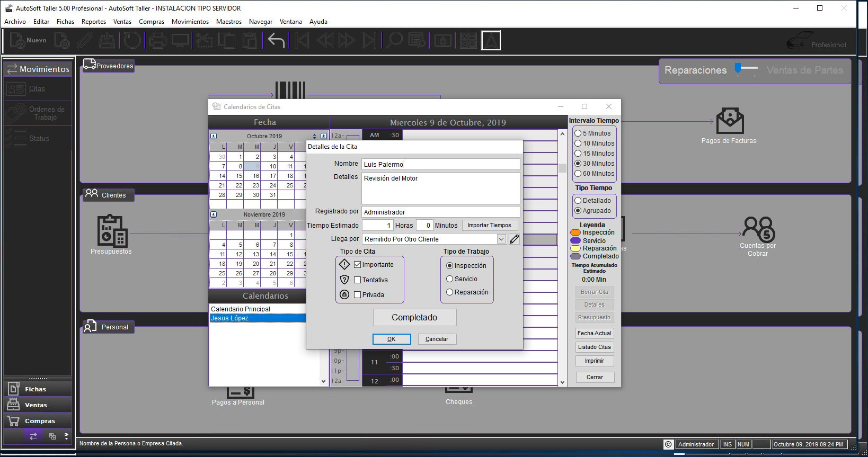
Task: Click the calculator toolbar icon
Action: coord(468,40)
